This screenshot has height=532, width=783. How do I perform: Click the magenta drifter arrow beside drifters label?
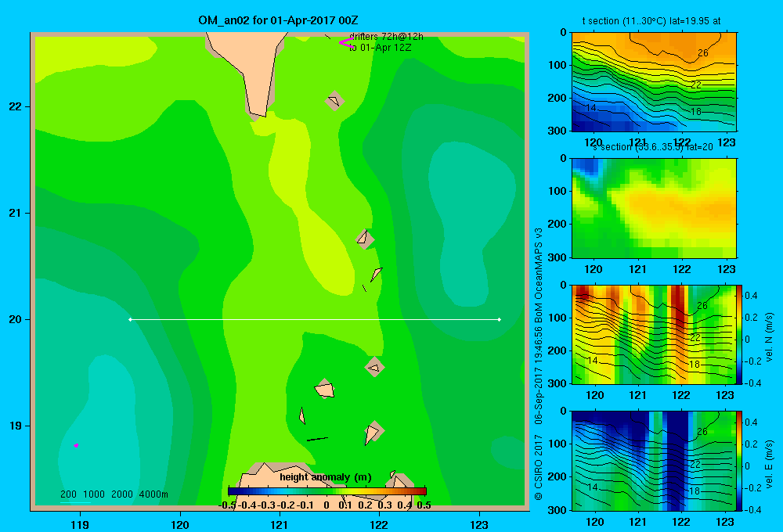point(345,42)
